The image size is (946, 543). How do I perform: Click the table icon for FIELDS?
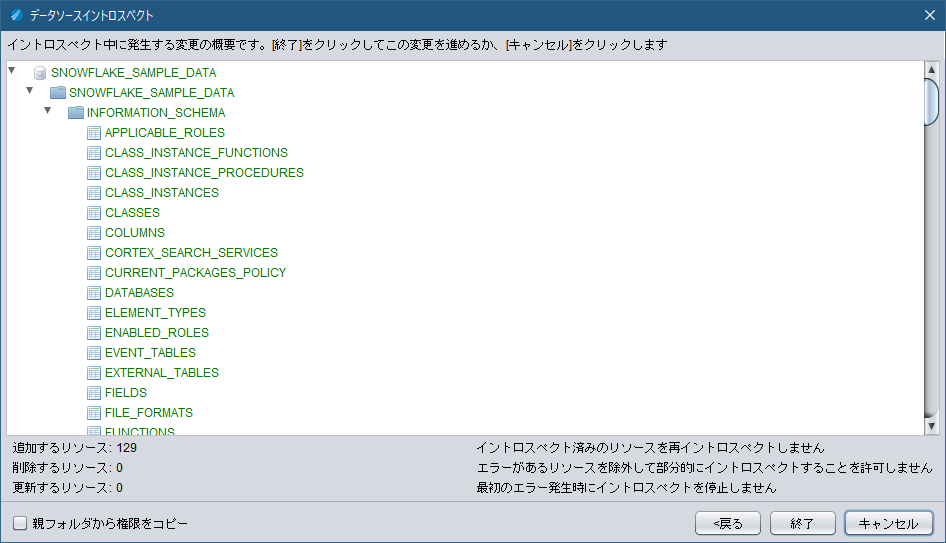(x=94, y=393)
